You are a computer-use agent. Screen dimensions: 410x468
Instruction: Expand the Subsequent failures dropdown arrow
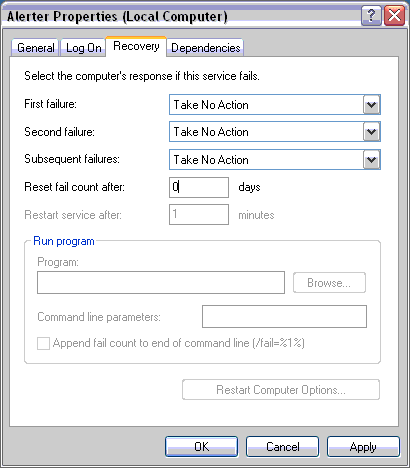[371, 160]
